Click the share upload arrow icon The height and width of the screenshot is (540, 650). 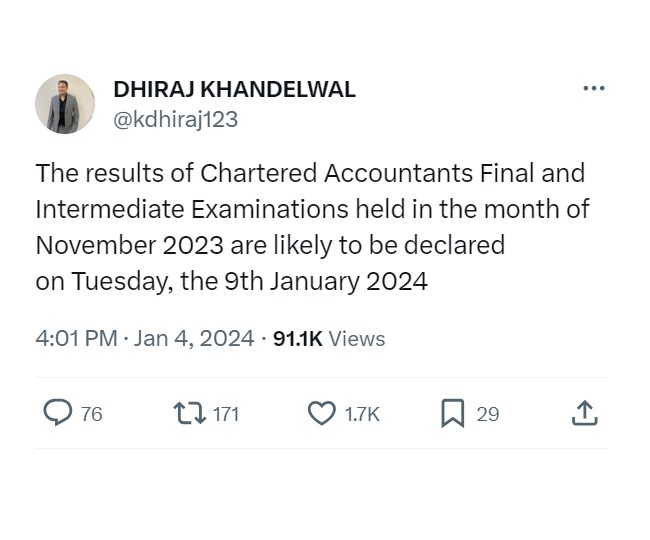tap(585, 412)
